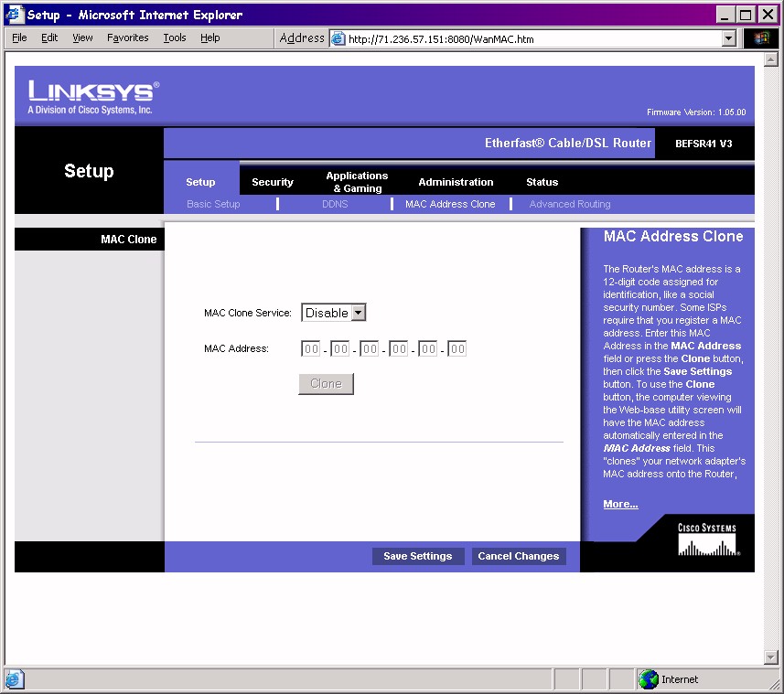This screenshot has width=784, height=694.
Task: Click the 'Address' toolbar label
Action: [302, 38]
